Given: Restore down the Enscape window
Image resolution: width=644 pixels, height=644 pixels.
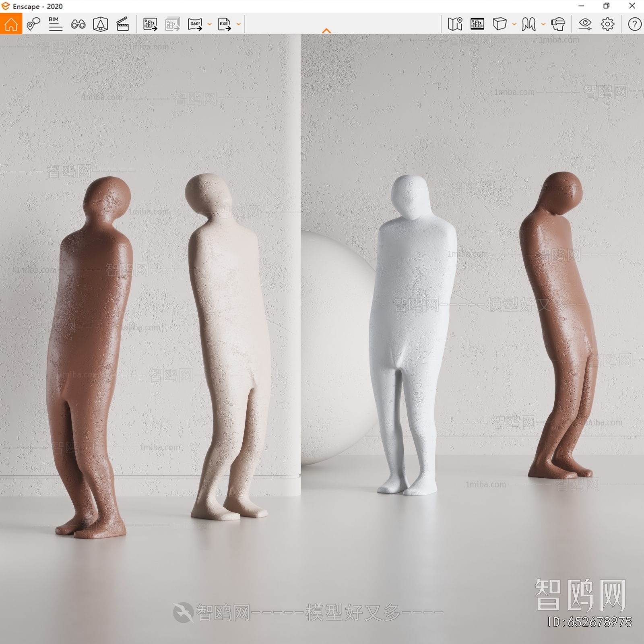Looking at the screenshot, I should [607, 6].
